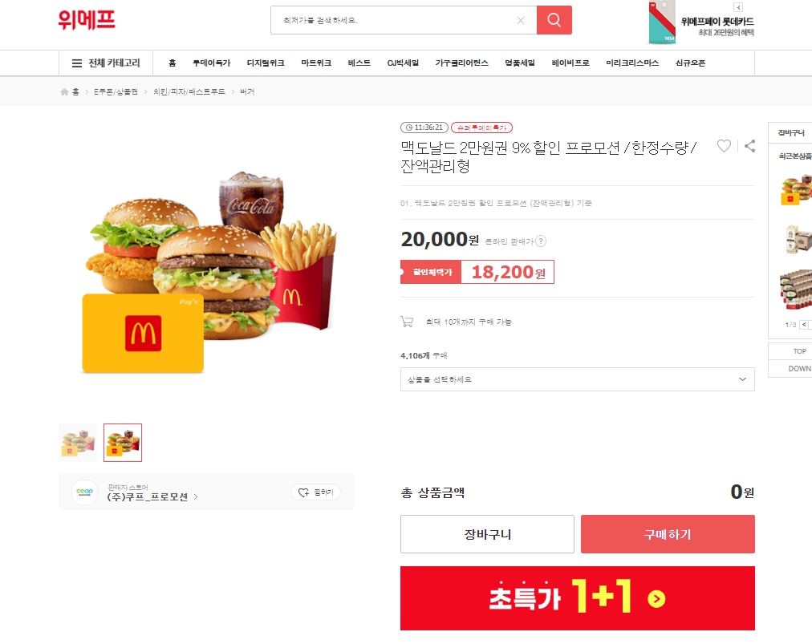Add item with 장바구니 button
Image resolution: width=812 pixels, height=644 pixels.
click(487, 534)
